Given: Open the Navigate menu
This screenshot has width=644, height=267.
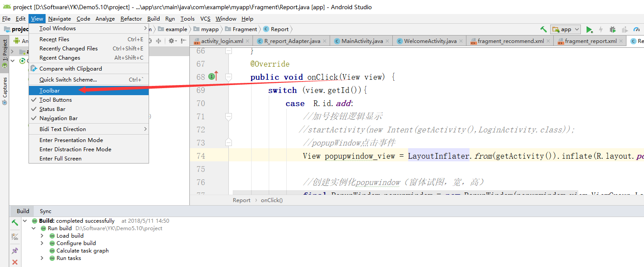Looking at the screenshot, I should click(x=60, y=18).
